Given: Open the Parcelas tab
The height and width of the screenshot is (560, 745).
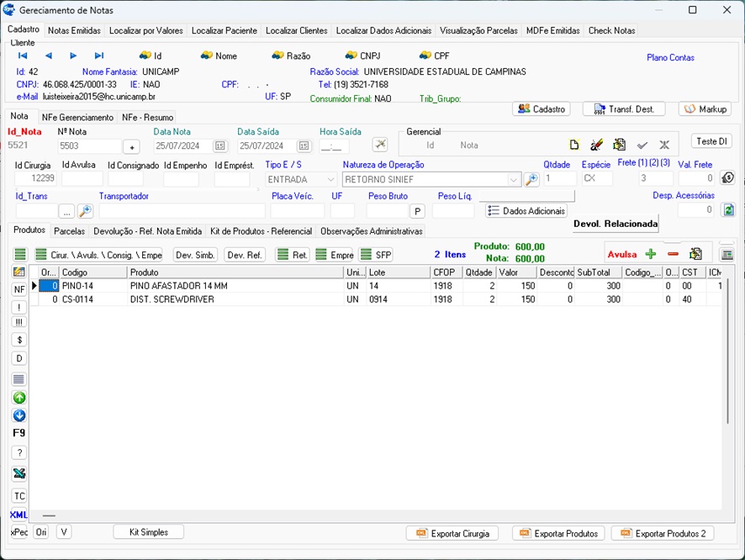Looking at the screenshot, I should pos(69,231).
